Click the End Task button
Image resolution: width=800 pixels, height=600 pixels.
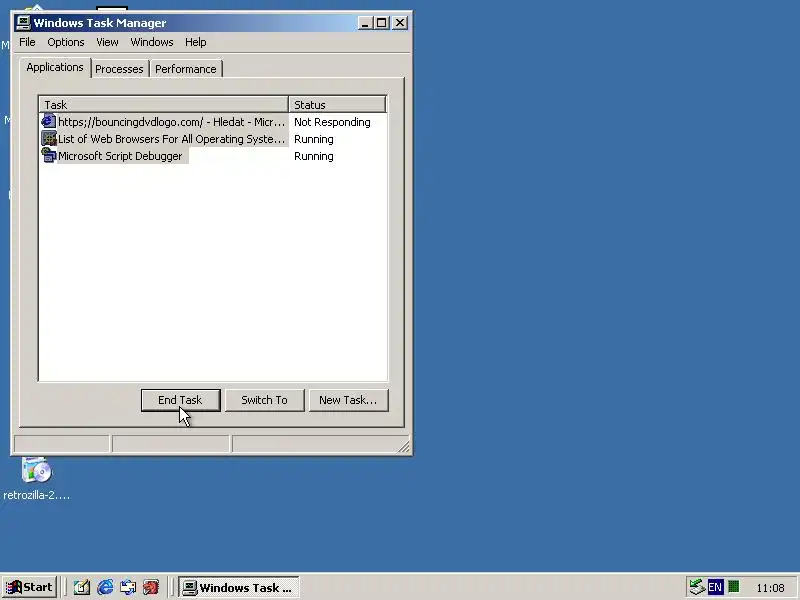point(180,400)
